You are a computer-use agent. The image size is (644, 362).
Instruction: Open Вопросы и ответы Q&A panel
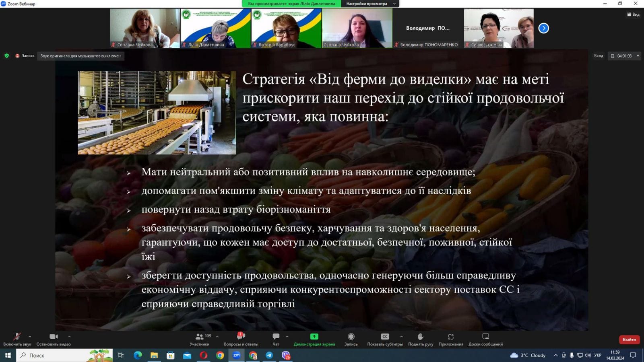[241, 339]
